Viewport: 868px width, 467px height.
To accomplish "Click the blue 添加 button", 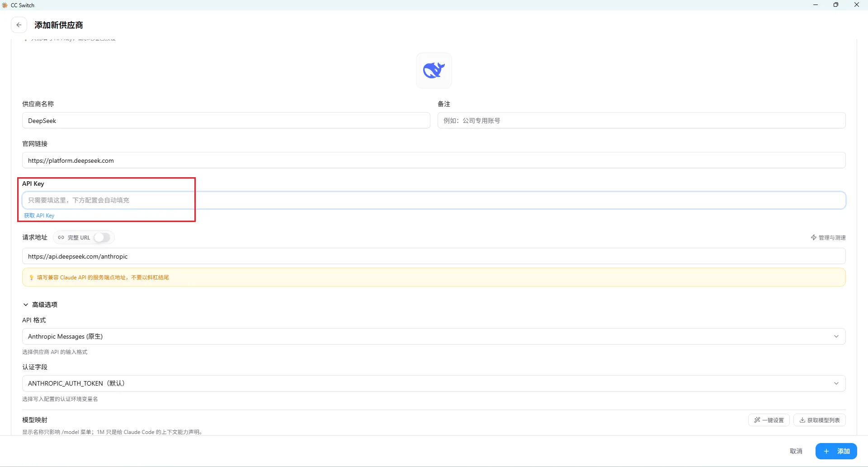I will [x=836, y=451].
